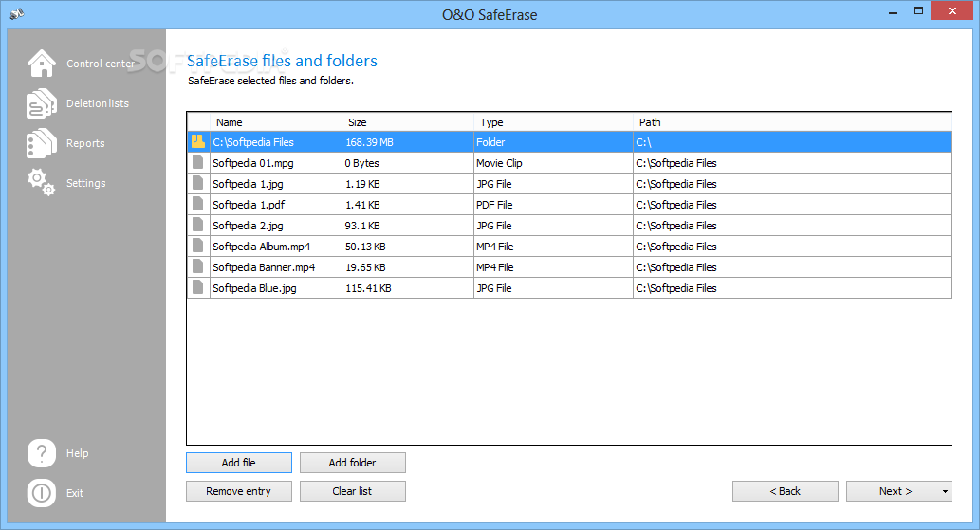Select the Softpedia Blue.jpg file name
980x530 pixels.
click(x=254, y=288)
